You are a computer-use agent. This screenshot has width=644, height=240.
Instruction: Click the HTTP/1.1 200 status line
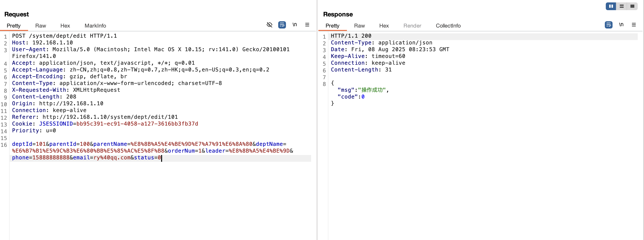point(351,36)
